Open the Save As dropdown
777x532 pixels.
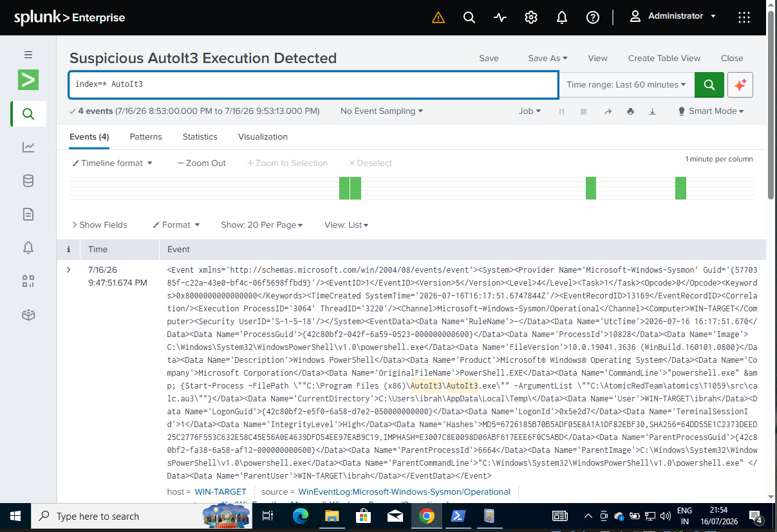(x=548, y=58)
